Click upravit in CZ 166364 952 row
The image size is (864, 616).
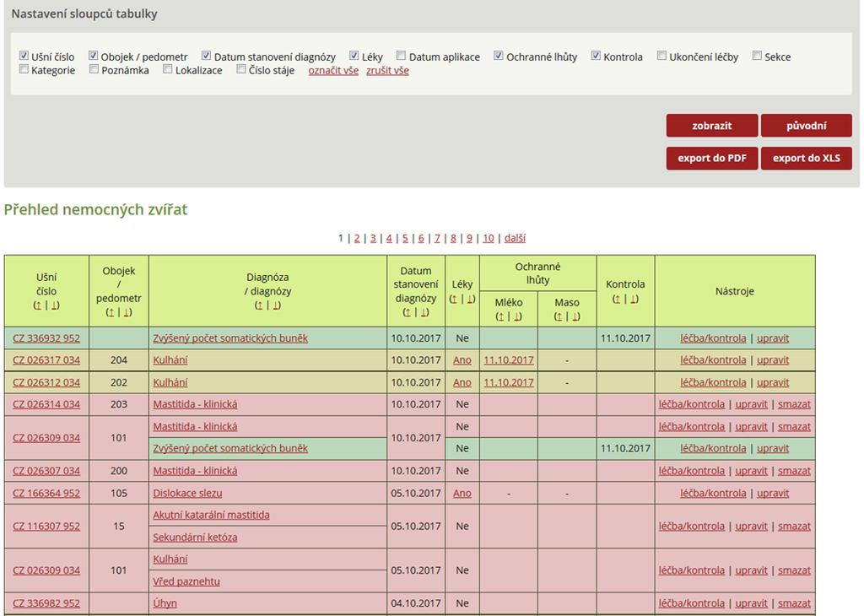[x=773, y=493]
